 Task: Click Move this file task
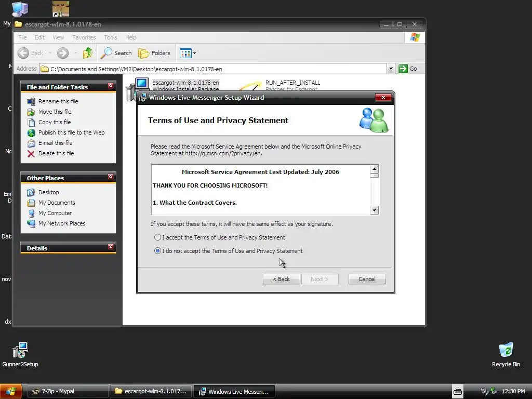click(55, 112)
